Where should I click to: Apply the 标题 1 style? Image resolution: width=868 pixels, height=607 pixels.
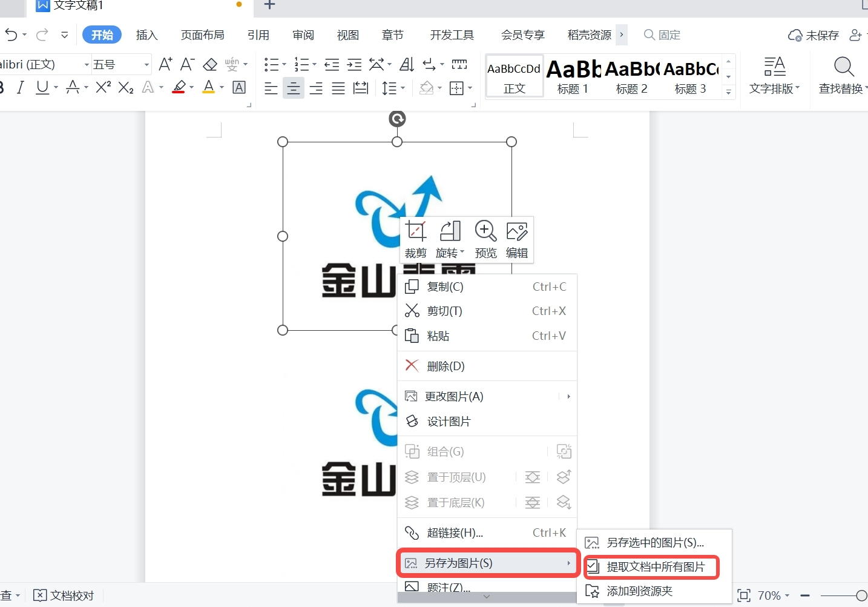click(573, 76)
